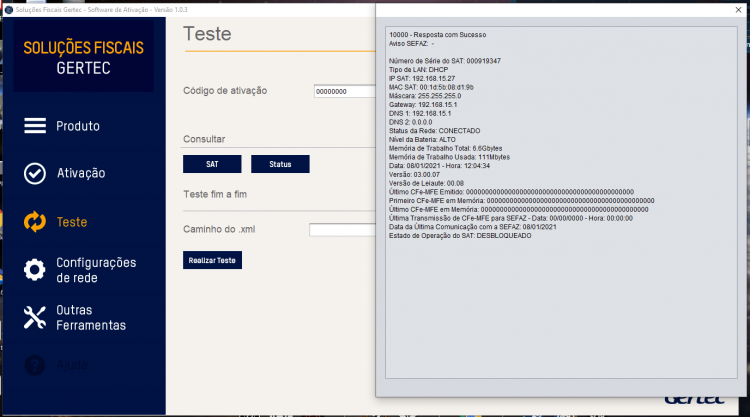This screenshot has height=417, width=750.
Task: Close the SAT status result dialog
Action: (738, 10)
